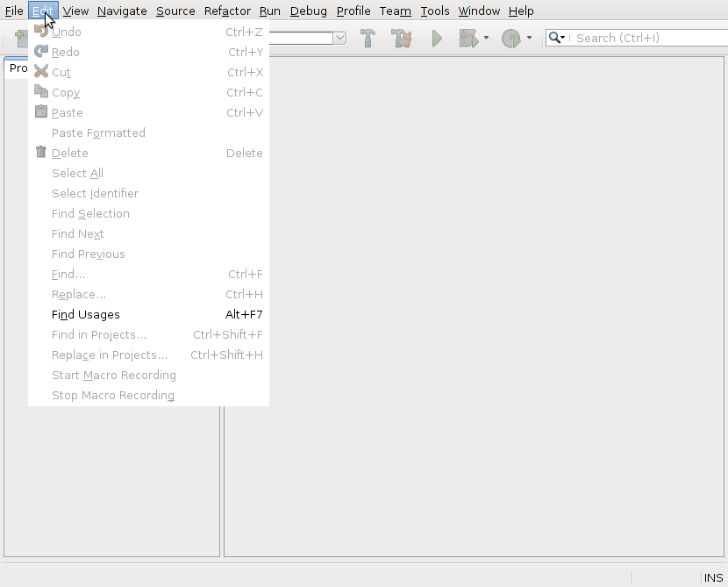This screenshot has width=728, height=587.
Task: Open the File menu
Action: (14, 11)
